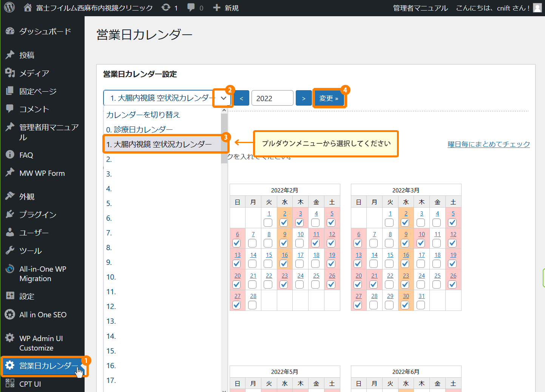
Task: Toggle February 10 checkbox in 2022年2月
Action: pyautogui.click(x=300, y=243)
